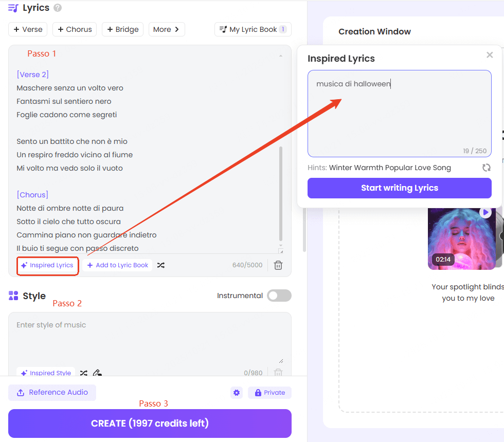Image resolution: width=504 pixels, height=442 pixels.
Task: Toggle the Private visibility setting
Action: [x=269, y=393]
